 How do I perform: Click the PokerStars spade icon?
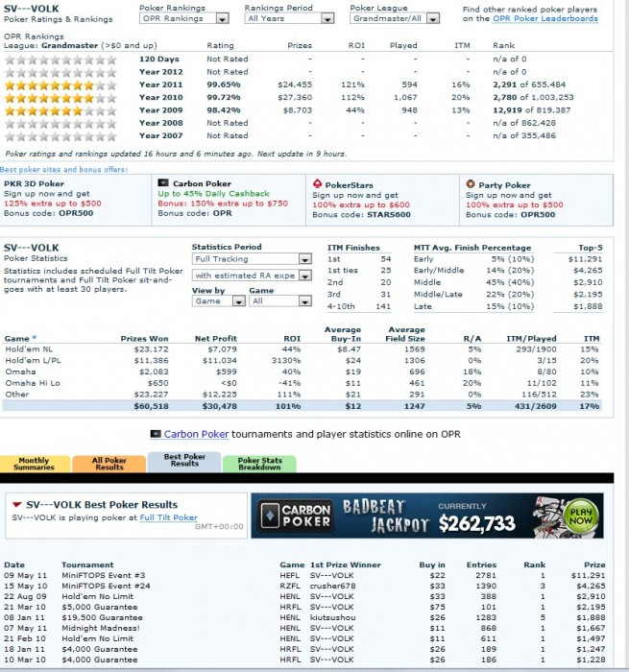coord(317,184)
